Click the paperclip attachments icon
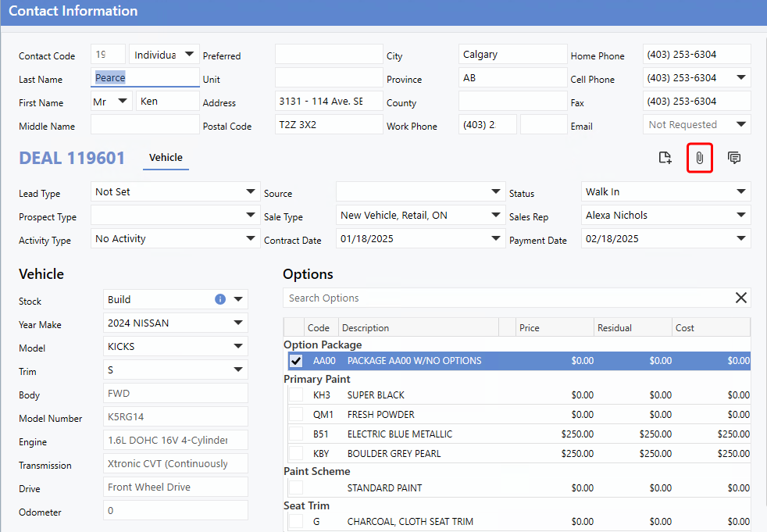Image resolution: width=767 pixels, height=532 pixels. pyautogui.click(x=699, y=158)
